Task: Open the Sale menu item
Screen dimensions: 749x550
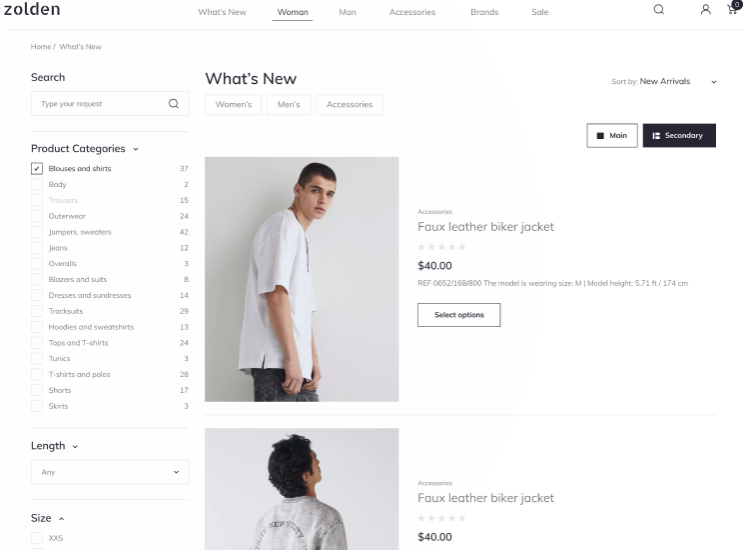Action: pos(540,12)
